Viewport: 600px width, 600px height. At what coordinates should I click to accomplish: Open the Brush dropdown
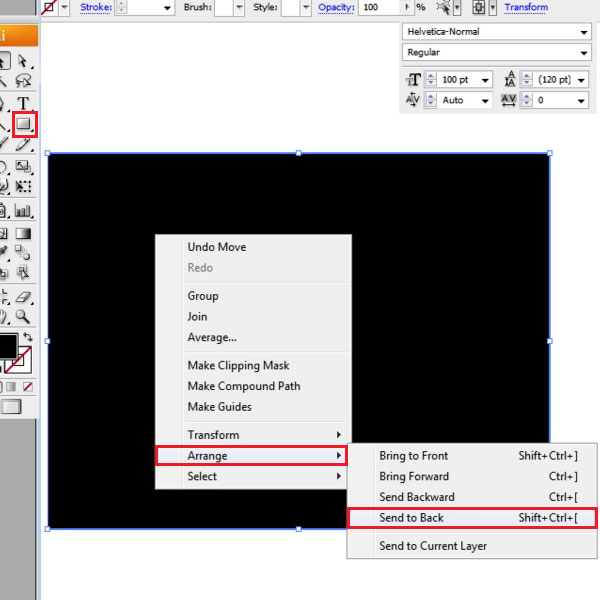click(x=239, y=7)
